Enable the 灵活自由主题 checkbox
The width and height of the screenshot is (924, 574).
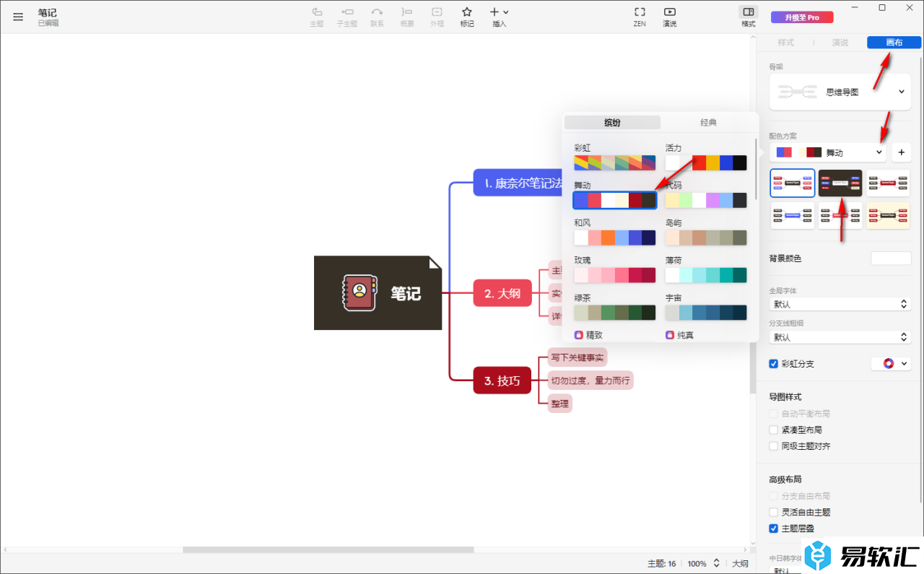coord(774,512)
